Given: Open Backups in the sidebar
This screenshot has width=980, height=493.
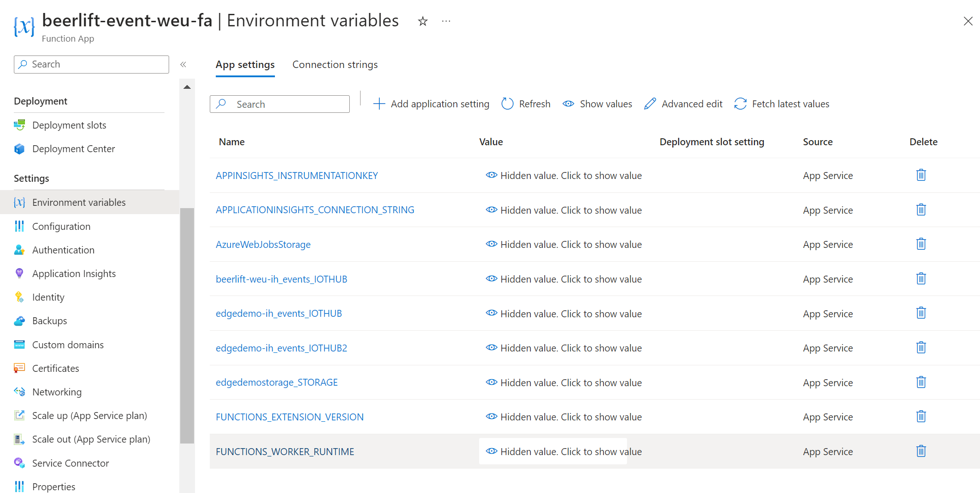Looking at the screenshot, I should click(49, 320).
